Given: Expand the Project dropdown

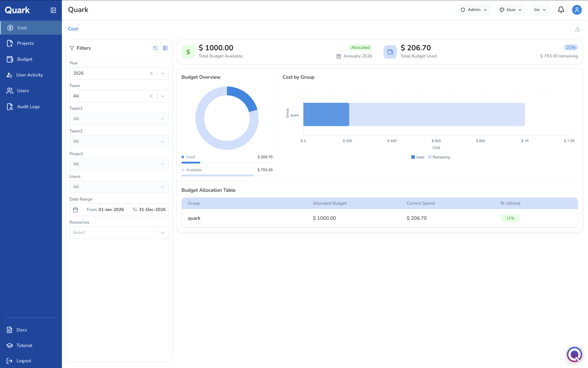Looking at the screenshot, I should tap(163, 164).
